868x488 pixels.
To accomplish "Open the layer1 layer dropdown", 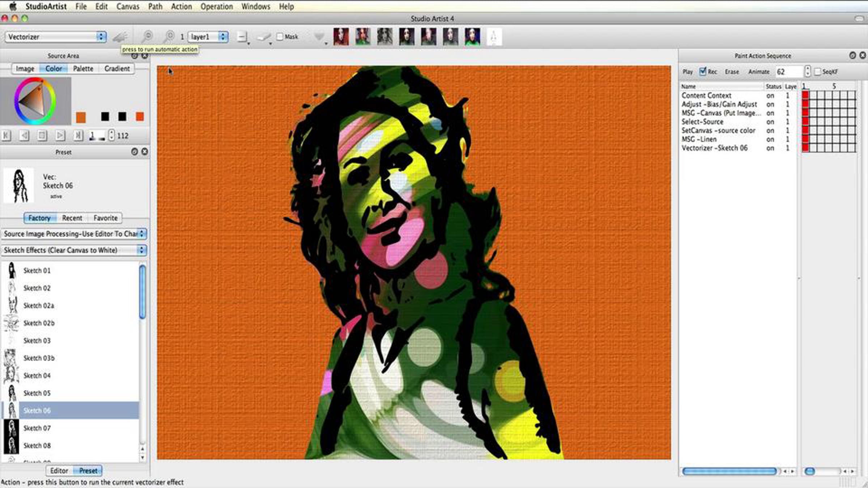I will 208,37.
